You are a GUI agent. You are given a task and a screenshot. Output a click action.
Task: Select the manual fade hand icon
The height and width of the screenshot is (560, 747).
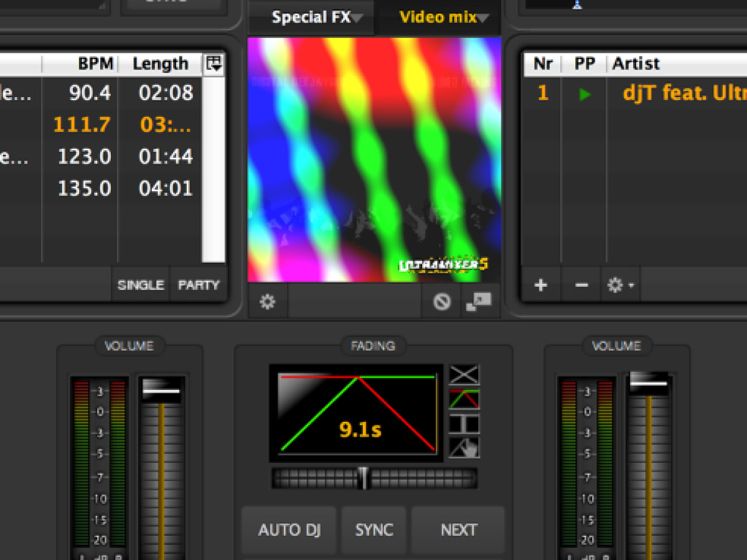464,447
